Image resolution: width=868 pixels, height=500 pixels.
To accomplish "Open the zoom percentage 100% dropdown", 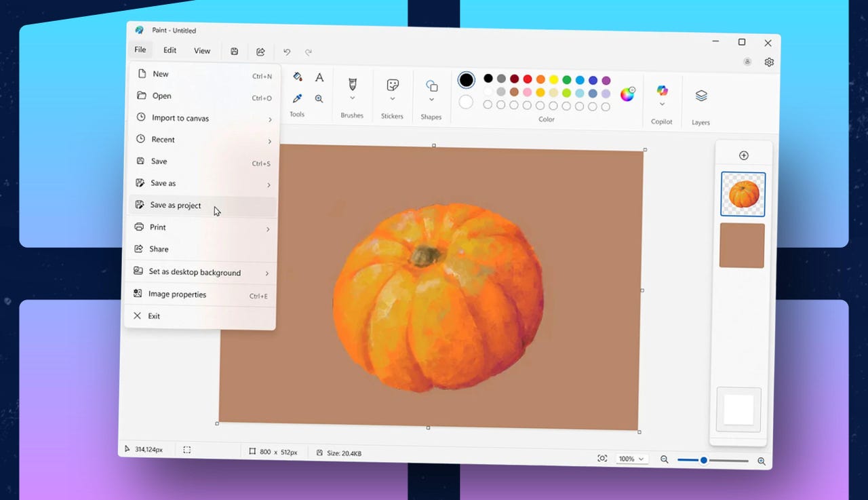I will pos(631,459).
